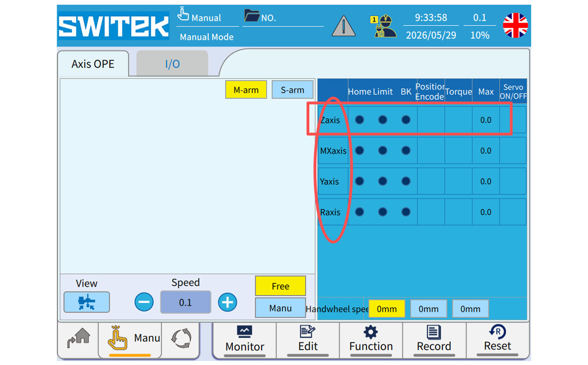Click the Raxis row label

(330, 212)
